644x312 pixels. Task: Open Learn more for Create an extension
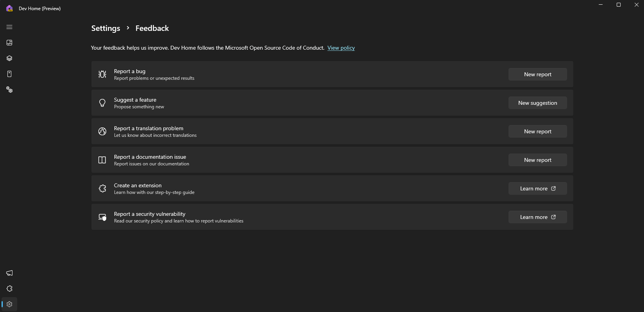(x=537, y=188)
